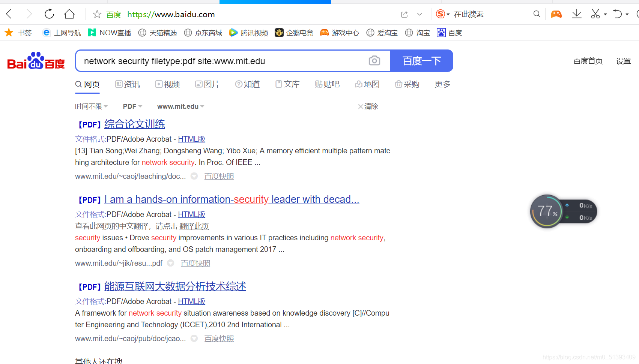Open 百度快照 for the caoj/pub/doc result

click(219, 339)
